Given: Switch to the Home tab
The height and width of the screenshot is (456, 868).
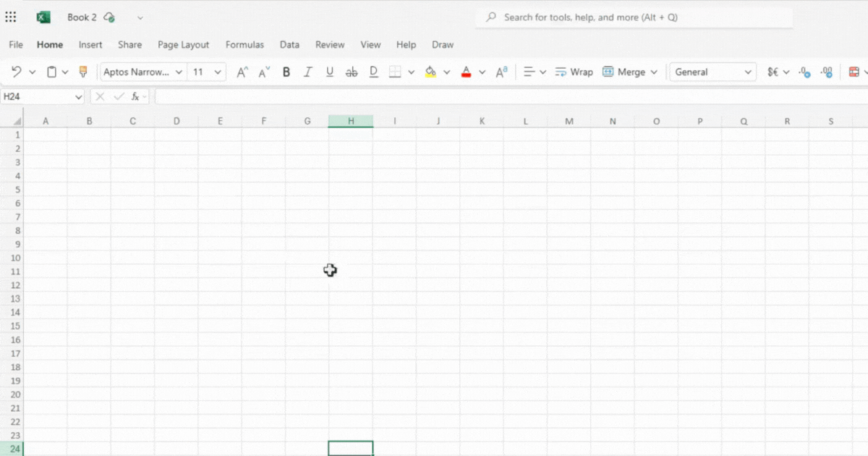Looking at the screenshot, I should [x=50, y=45].
